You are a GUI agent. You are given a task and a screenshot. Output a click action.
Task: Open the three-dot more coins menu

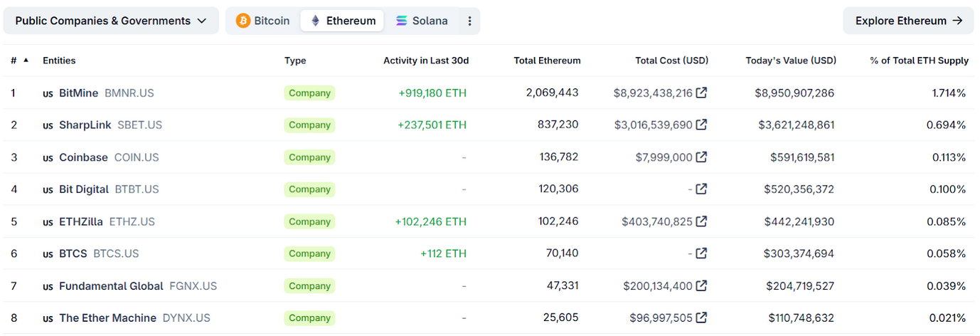pyautogui.click(x=469, y=21)
